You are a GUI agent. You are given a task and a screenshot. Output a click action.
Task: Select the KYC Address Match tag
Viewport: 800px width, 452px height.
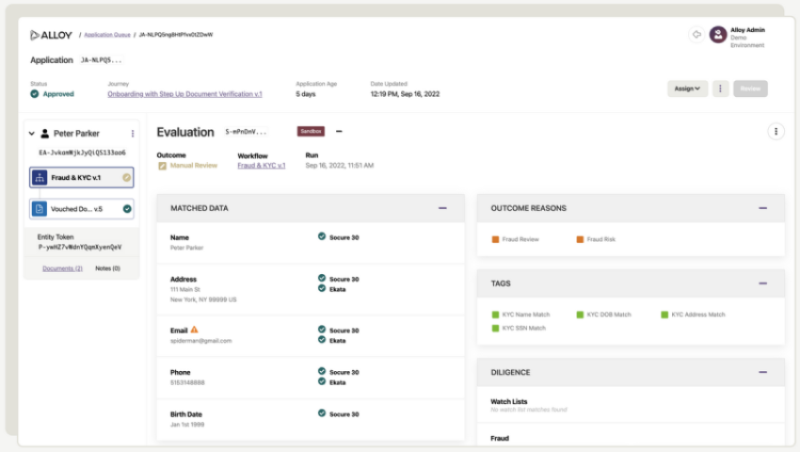[x=693, y=315]
